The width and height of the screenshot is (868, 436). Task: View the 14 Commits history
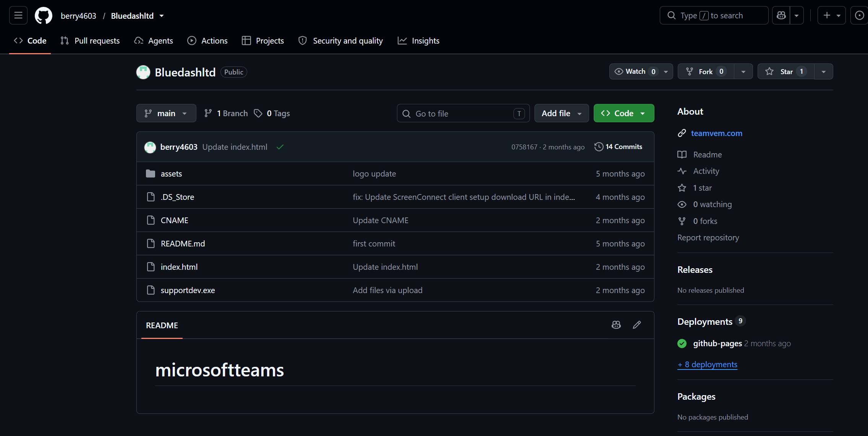[619, 147]
